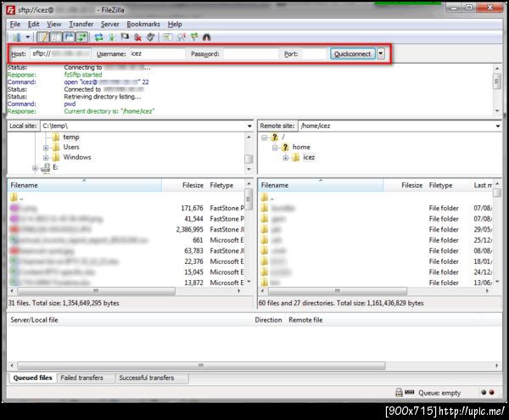Cancel the current operation icon
Viewport: 509px width, 420px height.
(125, 37)
